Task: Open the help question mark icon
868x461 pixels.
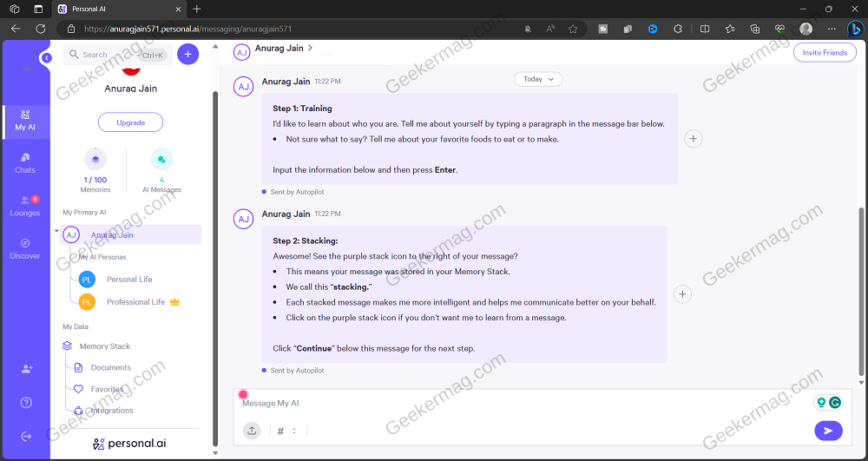Action: [26, 402]
